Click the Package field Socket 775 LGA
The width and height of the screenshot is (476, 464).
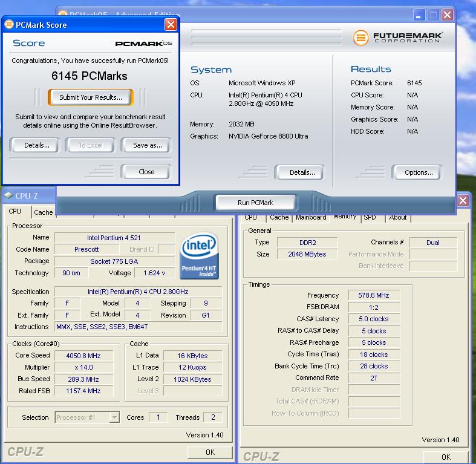pos(114,261)
